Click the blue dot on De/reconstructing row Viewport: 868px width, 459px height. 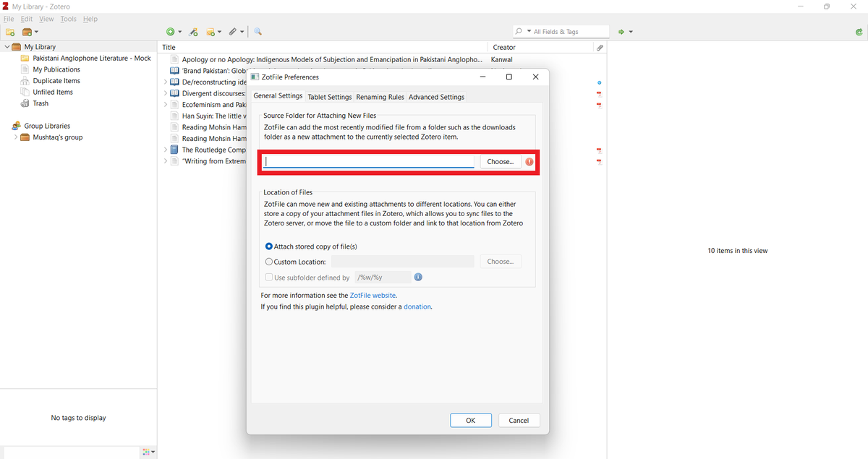tap(599, 82)
